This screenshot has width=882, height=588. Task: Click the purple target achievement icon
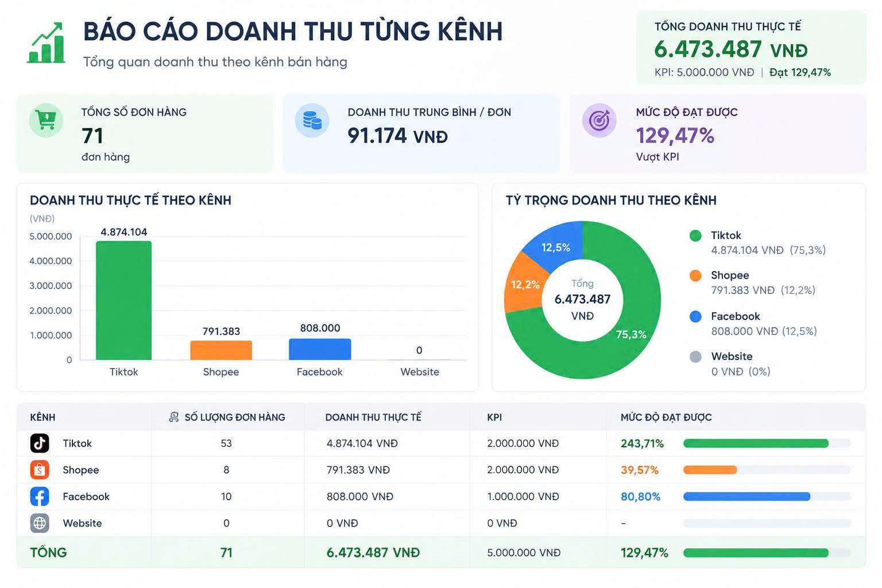point(599,121)
